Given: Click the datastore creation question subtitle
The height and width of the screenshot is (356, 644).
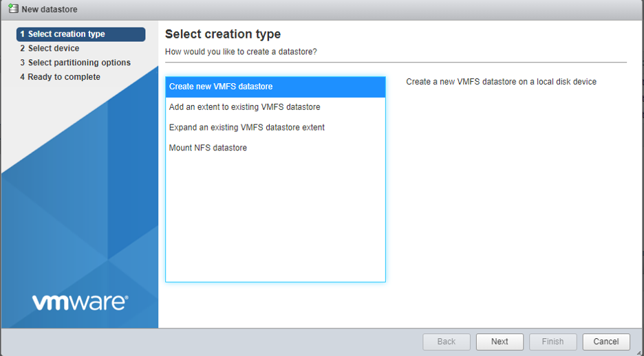Looking at the screenshot, I should [x=241, y=52].
